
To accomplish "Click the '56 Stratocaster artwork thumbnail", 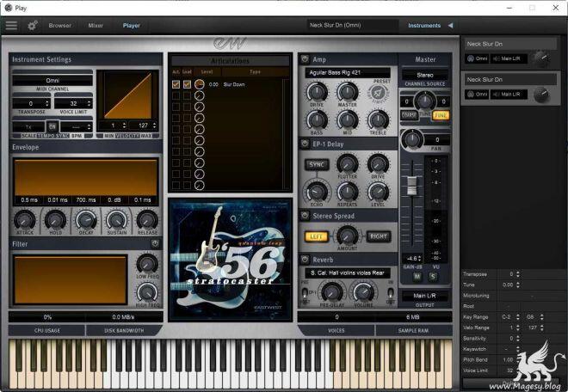I will point(230,259).
